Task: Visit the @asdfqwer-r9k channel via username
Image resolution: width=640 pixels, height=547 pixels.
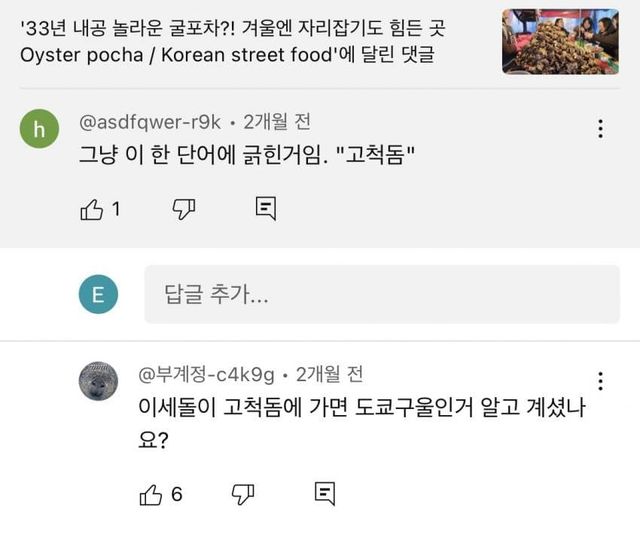Action: (x=149, y=122)
